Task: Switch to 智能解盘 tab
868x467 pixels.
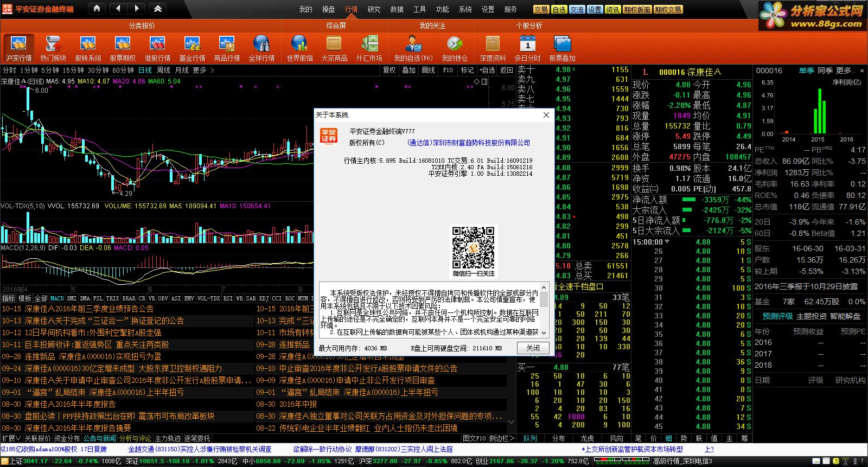Action: 845,316
